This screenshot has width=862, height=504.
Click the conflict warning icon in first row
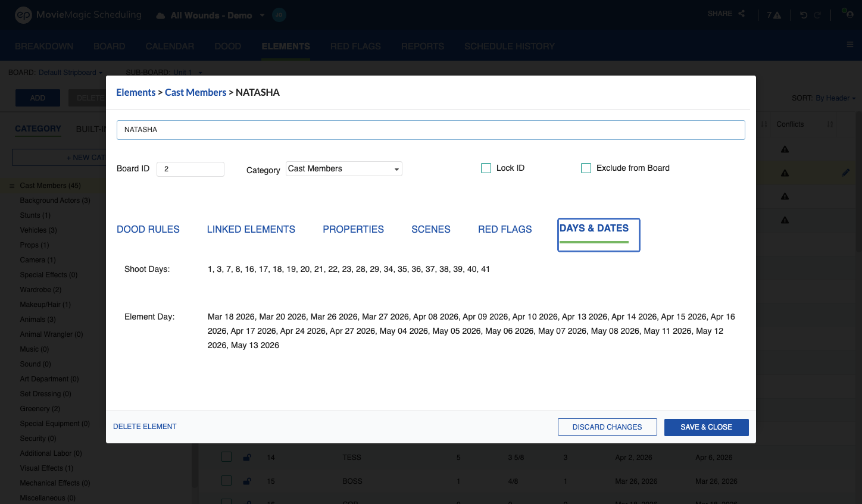tap(785, 149)
